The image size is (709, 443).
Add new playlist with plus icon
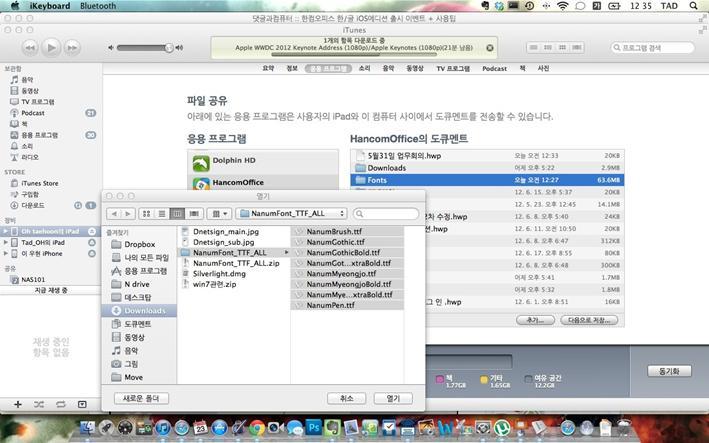pos(18,404)
